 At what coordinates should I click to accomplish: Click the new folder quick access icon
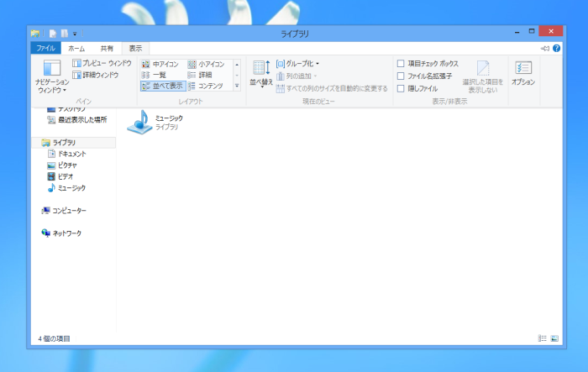(65, 34)
